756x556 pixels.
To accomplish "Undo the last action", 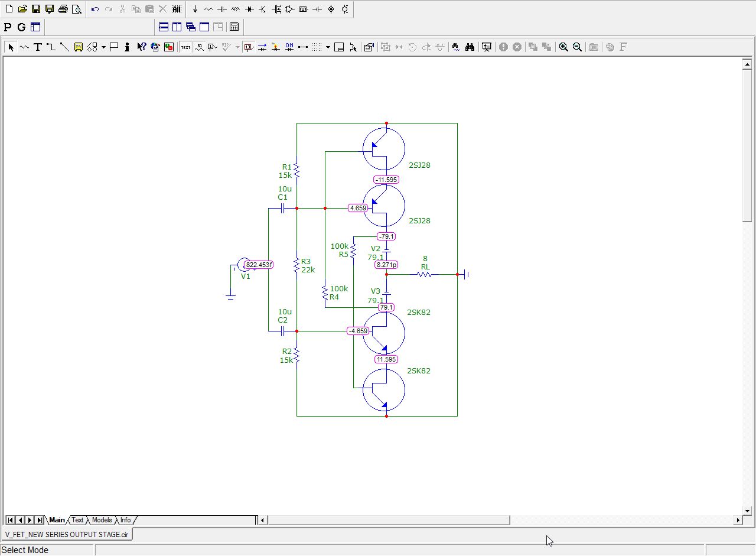I will (95, 9).
